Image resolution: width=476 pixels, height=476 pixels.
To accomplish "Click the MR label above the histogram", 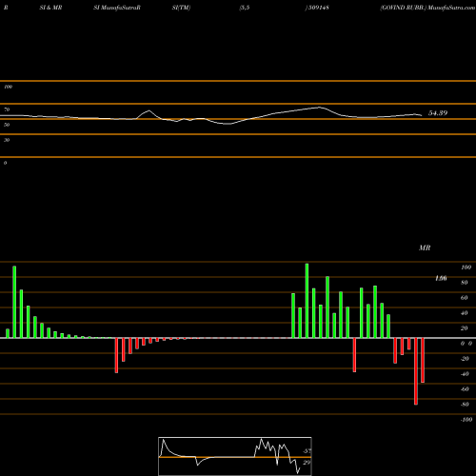I will 425,248.
